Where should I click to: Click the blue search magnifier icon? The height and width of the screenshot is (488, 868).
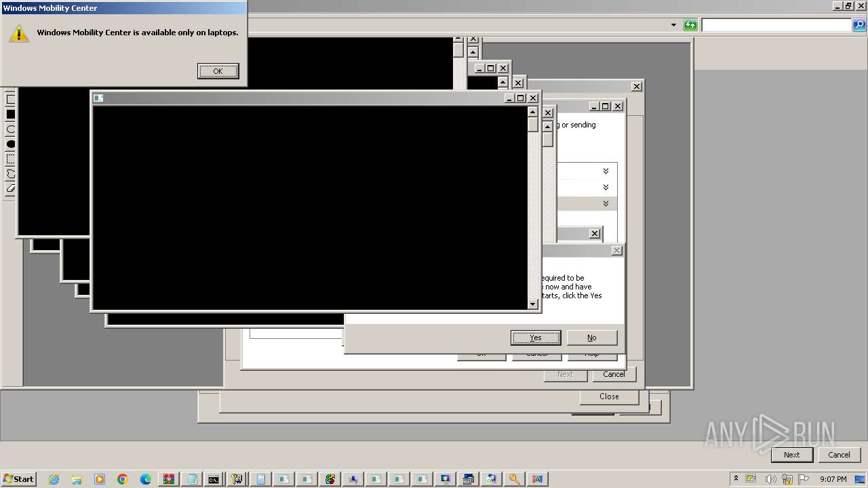tap(859, 25)
